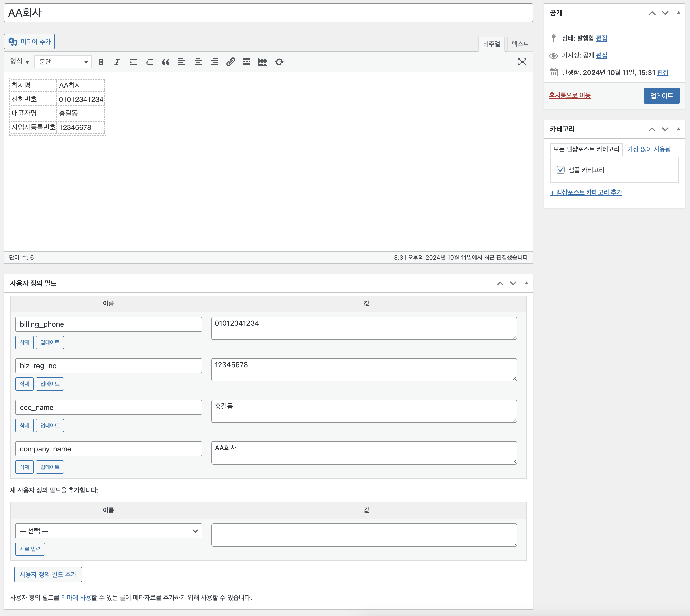Image resolution: width=690 pixels, height=616 pixels.
Task: Edit the 상태 status via 편집
Action: click(x=601, y=38)
